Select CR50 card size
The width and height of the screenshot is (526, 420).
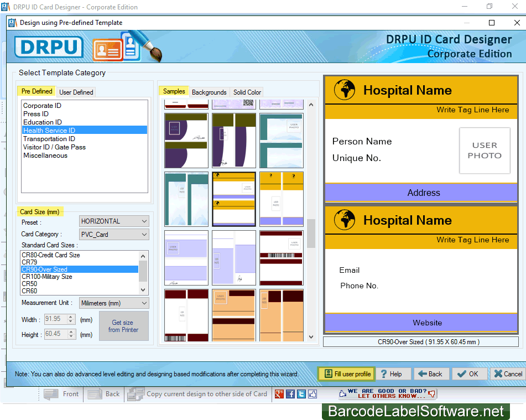pyautogui.click(x=80, y=284)
